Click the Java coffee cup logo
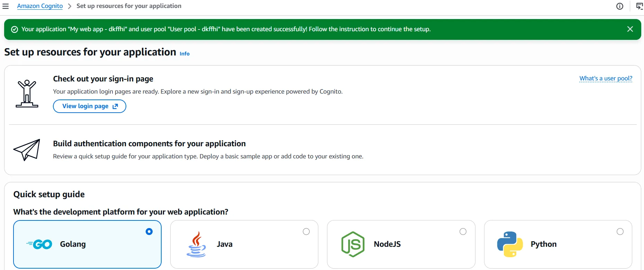Screen dimensions: 644x270 196,244
